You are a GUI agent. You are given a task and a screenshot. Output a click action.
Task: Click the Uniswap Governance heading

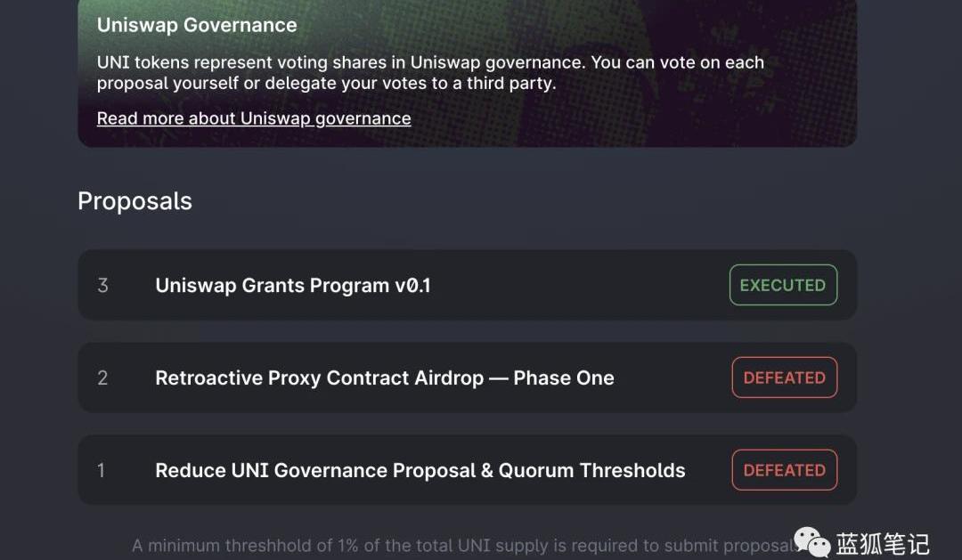point(197,25)
